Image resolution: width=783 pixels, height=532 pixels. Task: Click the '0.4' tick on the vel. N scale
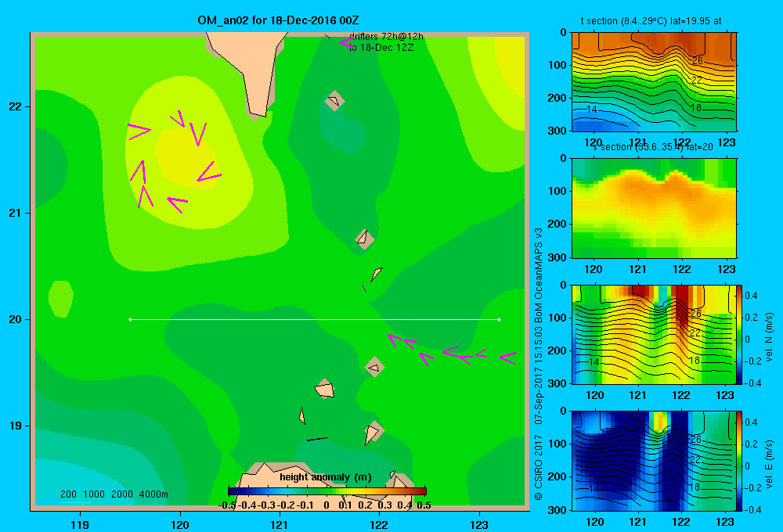[751, 296]
